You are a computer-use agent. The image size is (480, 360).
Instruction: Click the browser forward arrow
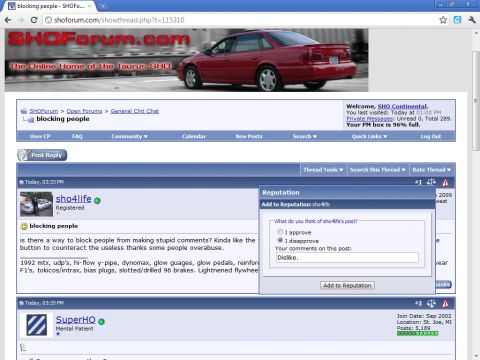tap(21, 20)
